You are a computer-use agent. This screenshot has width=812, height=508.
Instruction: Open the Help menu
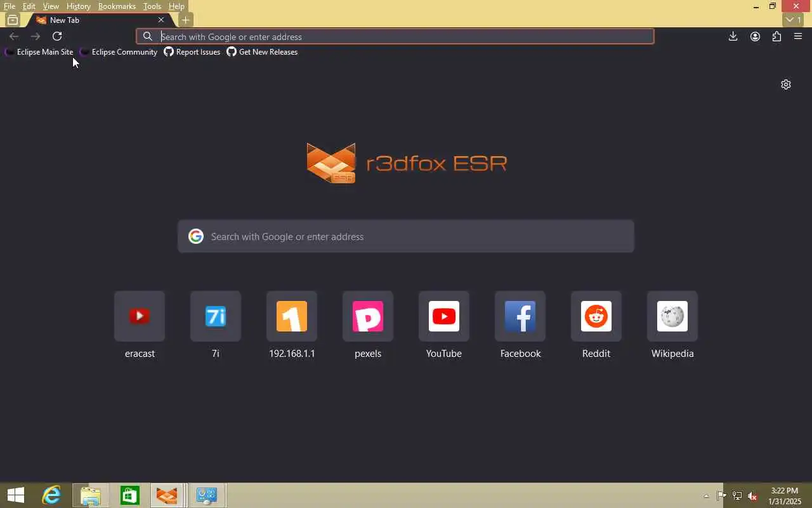point(176,6)
